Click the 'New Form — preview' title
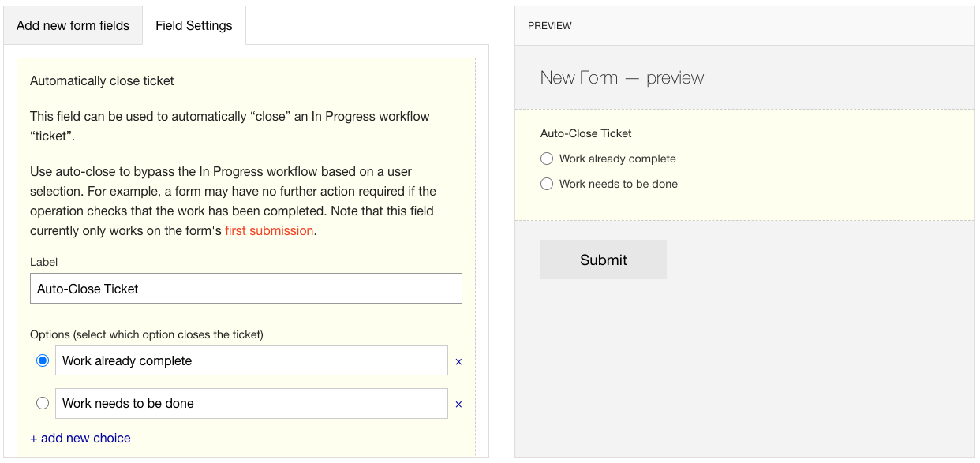980x463 pixels. pos(622,77)
